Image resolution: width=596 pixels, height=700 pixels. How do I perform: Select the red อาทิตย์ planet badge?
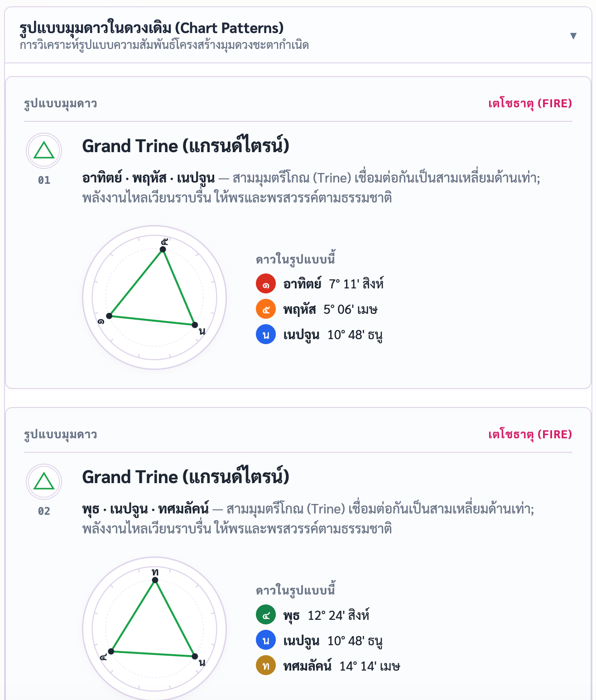(x=266, y=284)
